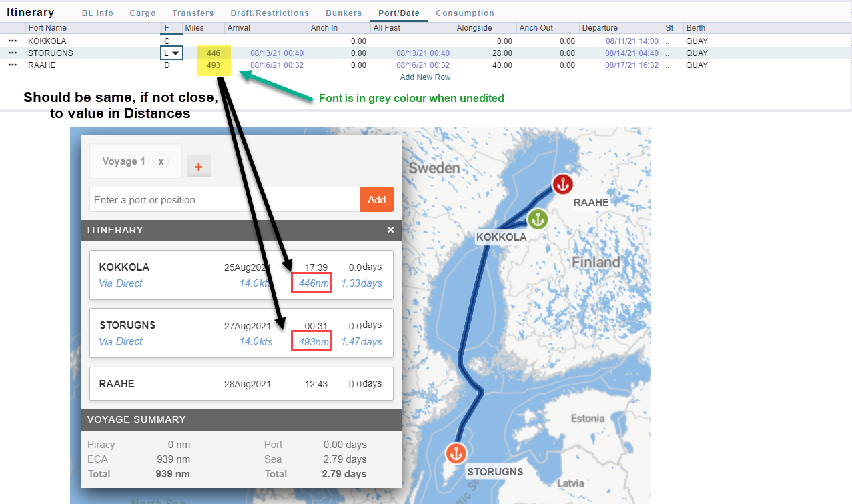Click the red anchor marker near RAAHE
This screenshot has width=852, height=504.
[562, 184]
